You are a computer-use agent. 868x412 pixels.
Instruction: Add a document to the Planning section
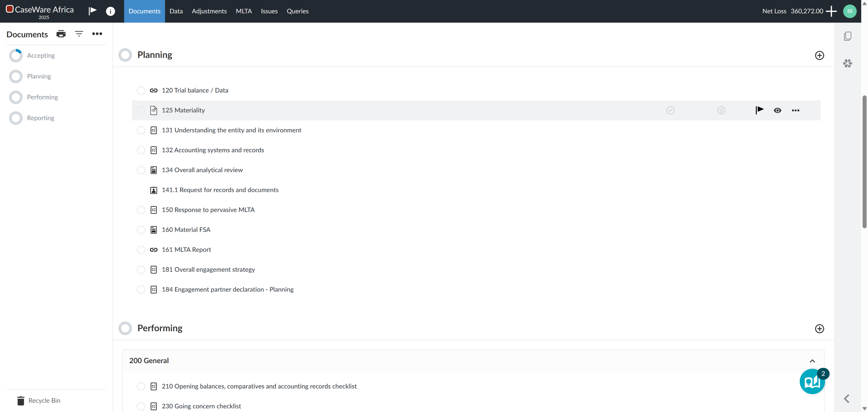coord(819,55)
